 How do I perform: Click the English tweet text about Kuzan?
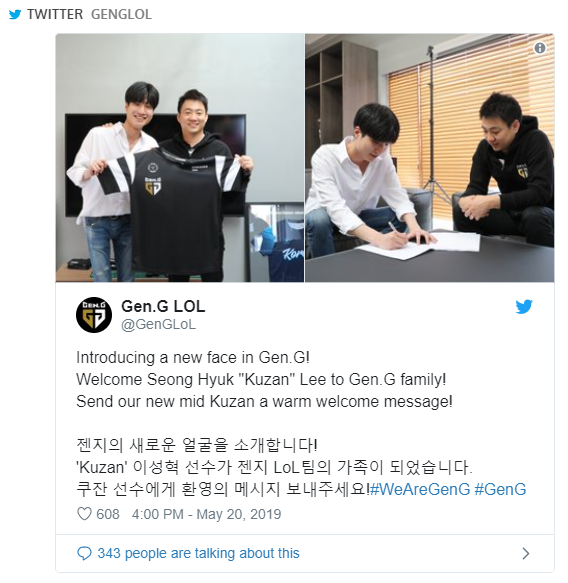coord(264,380)
